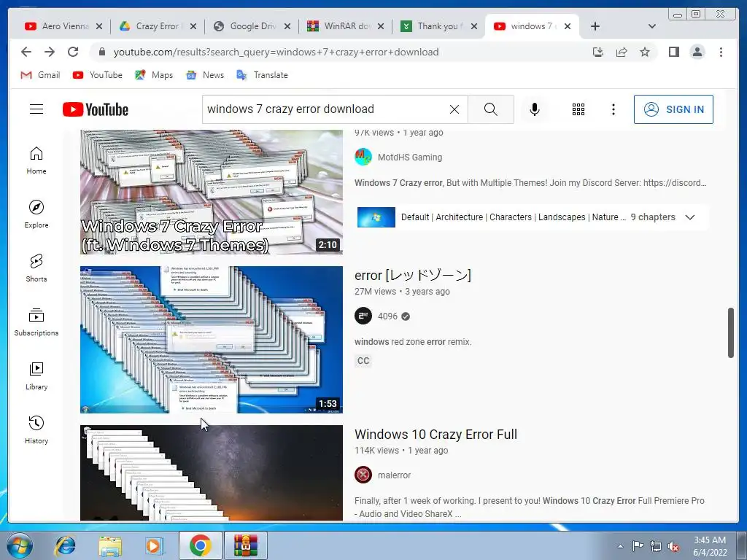Viewport: 747px width, 560px height.
Task: Open the Translate bookmark
Action: click(262, 75)
